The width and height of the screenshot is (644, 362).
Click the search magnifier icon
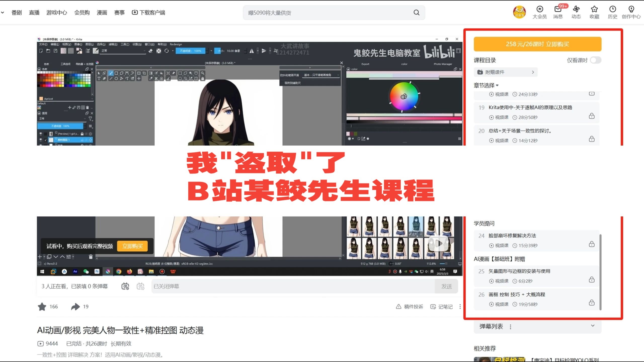[x=416, y=13]
